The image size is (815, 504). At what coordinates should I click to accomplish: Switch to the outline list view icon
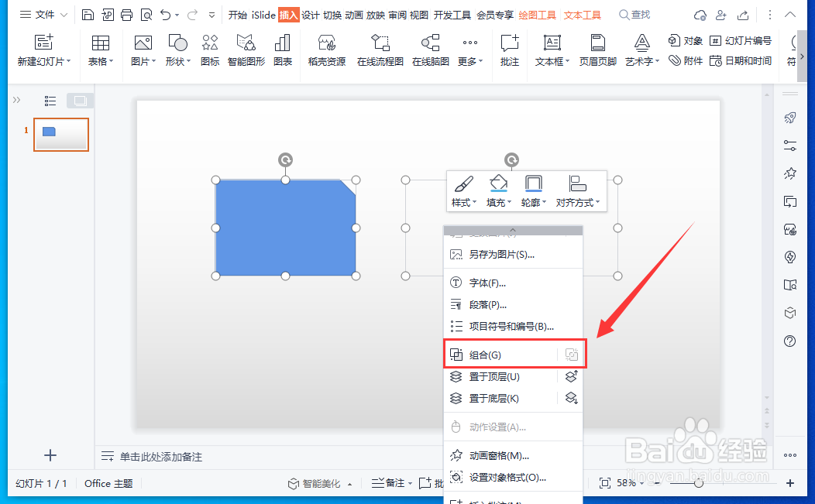[50, 101]
